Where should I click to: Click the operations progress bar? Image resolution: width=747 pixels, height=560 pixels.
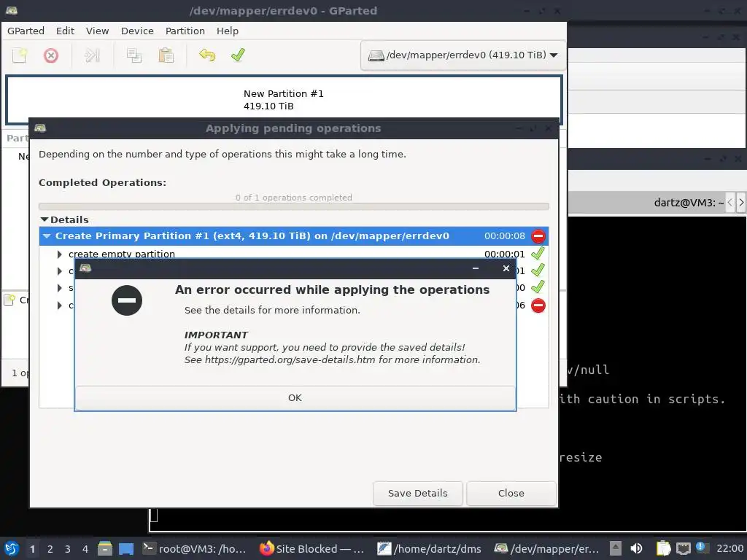[x=293, y=206]
